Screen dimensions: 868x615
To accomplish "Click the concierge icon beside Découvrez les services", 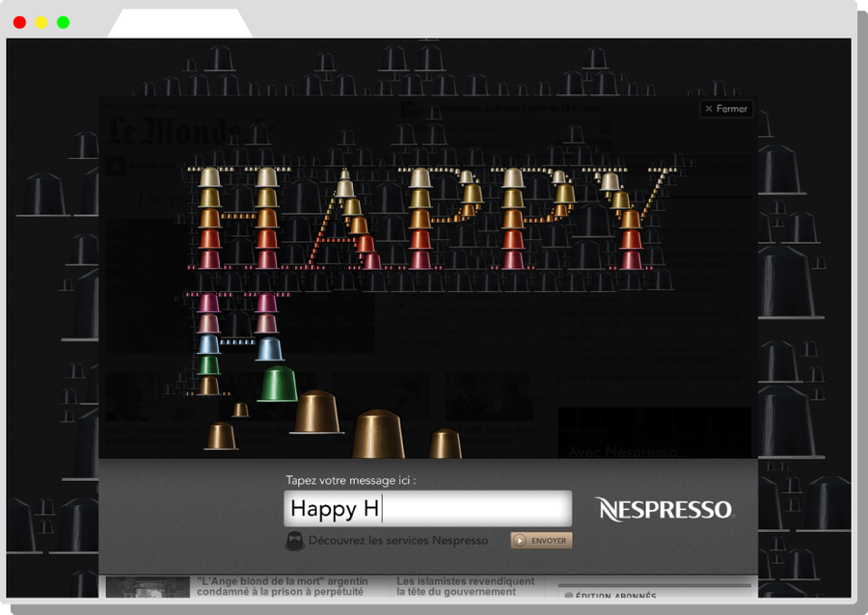I will pyautogui.click(x=294, y=541).
